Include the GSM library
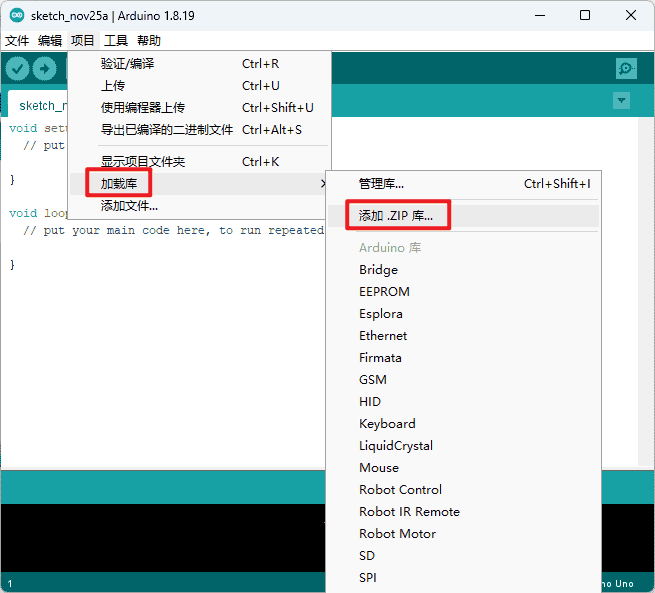 (x=463, y=380)
